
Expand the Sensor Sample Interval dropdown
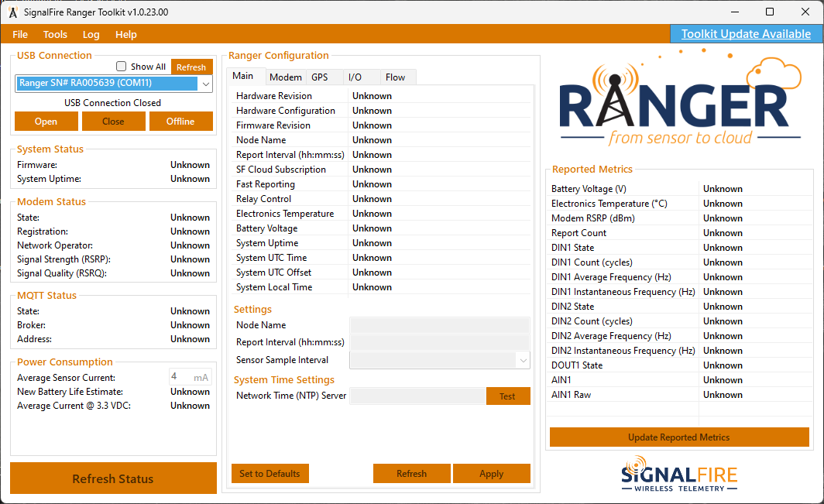[523, 361]
